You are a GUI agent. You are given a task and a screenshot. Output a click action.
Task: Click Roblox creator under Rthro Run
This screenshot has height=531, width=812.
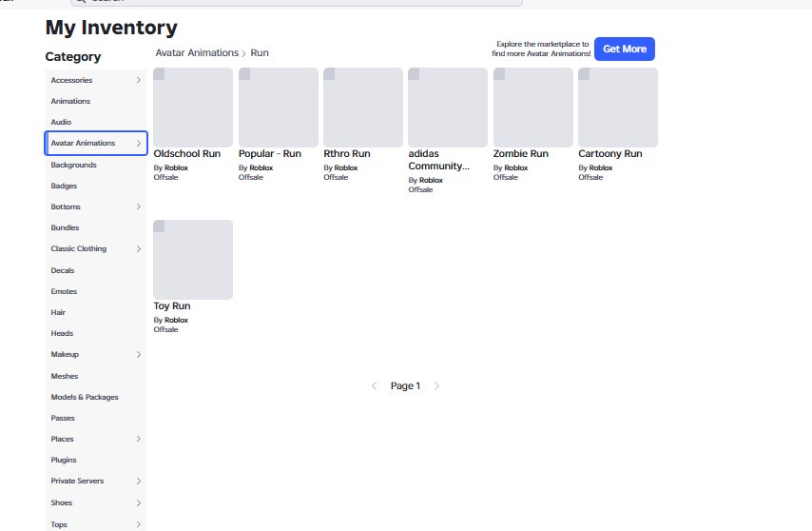point(346,167)
